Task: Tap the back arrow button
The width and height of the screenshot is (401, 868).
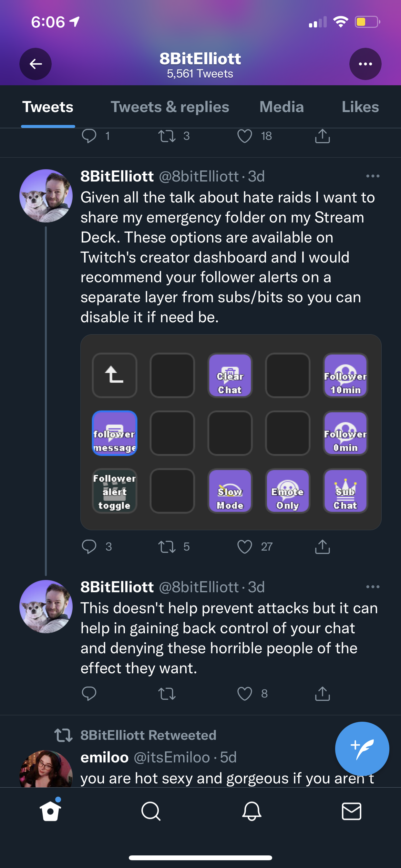Action: (x=36, y=64)
